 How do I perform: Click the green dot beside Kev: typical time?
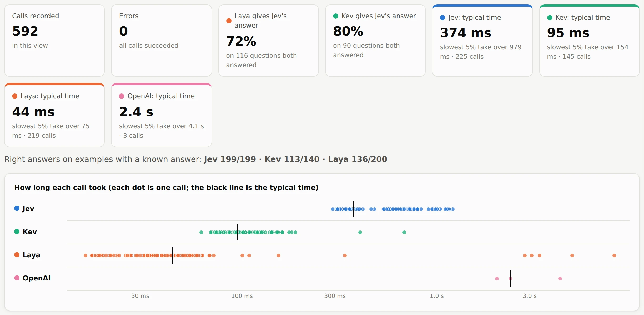(550, 18)
